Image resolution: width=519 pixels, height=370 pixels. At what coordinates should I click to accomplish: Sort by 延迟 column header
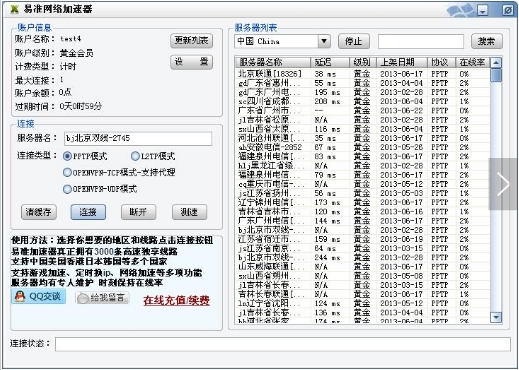pos(330,62)
